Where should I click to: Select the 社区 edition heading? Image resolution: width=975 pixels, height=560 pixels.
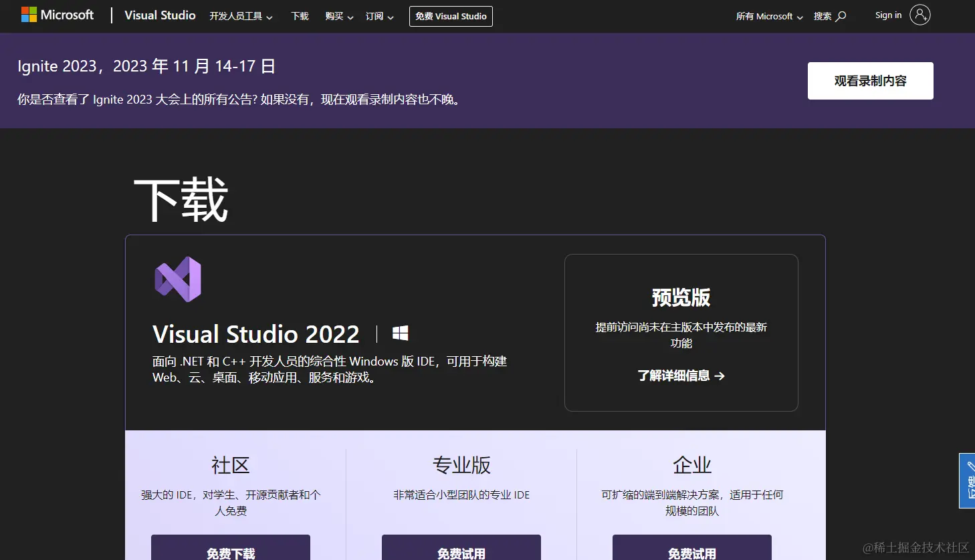point(231,465)
